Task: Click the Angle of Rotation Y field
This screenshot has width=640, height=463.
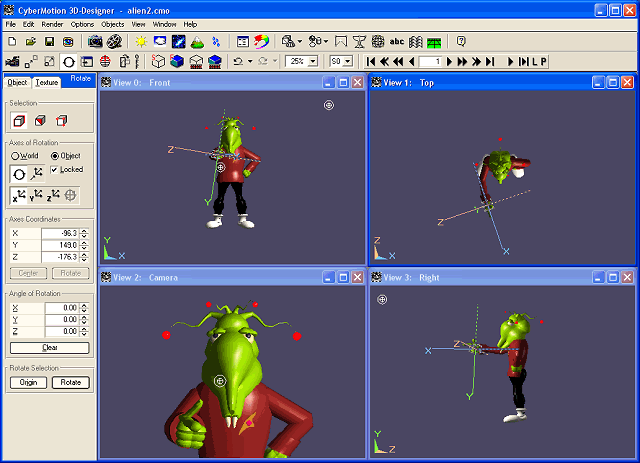Action: [x=62, y=320]
